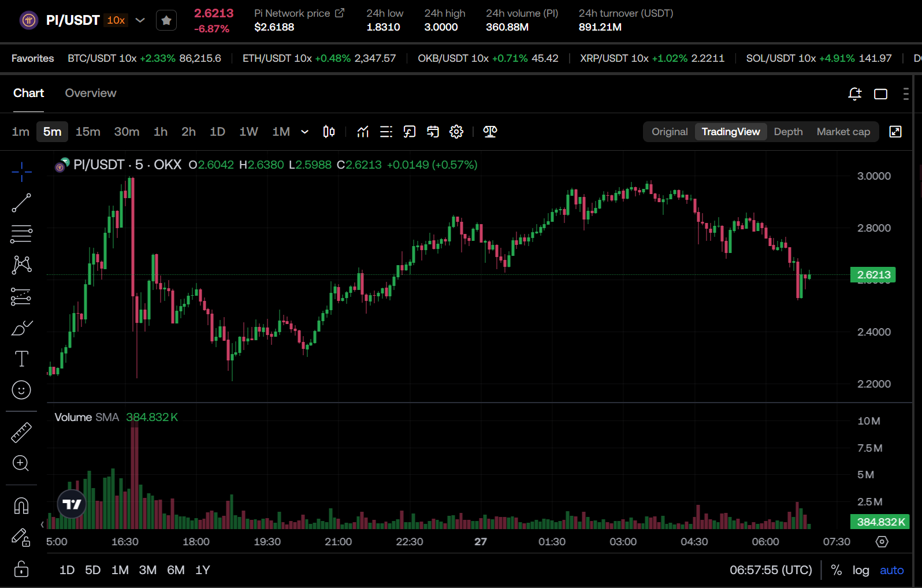Open the three-dot more options menu
This screenshot has width=922, height=588.
pyautogui.click(x=906, y=94)
